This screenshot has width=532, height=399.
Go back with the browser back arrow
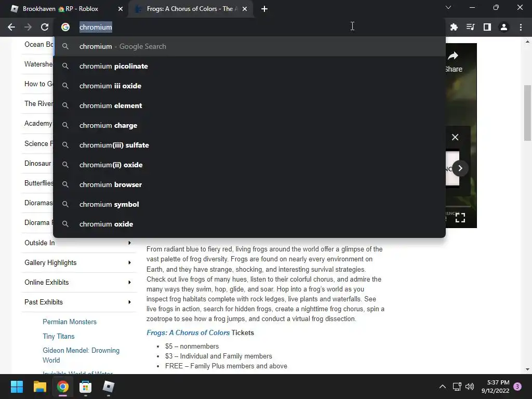(11, 27)
